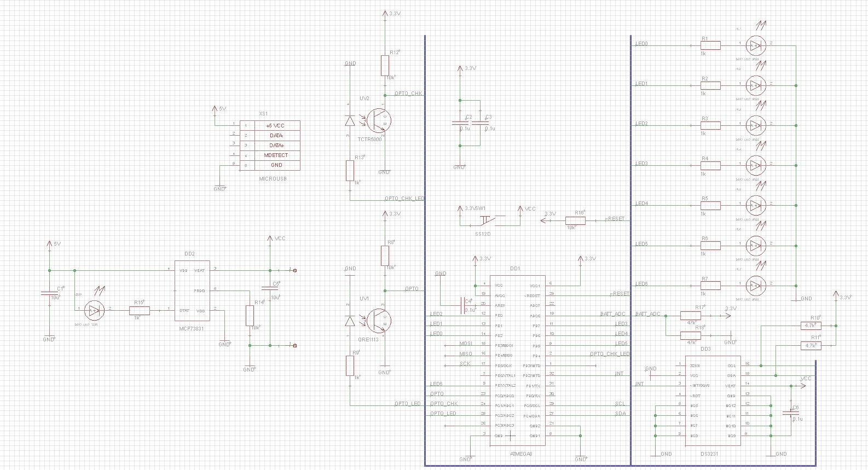Select pull-up resistor R12 10k symbol
The image size is (868, 470).
(x=385, y=65)
